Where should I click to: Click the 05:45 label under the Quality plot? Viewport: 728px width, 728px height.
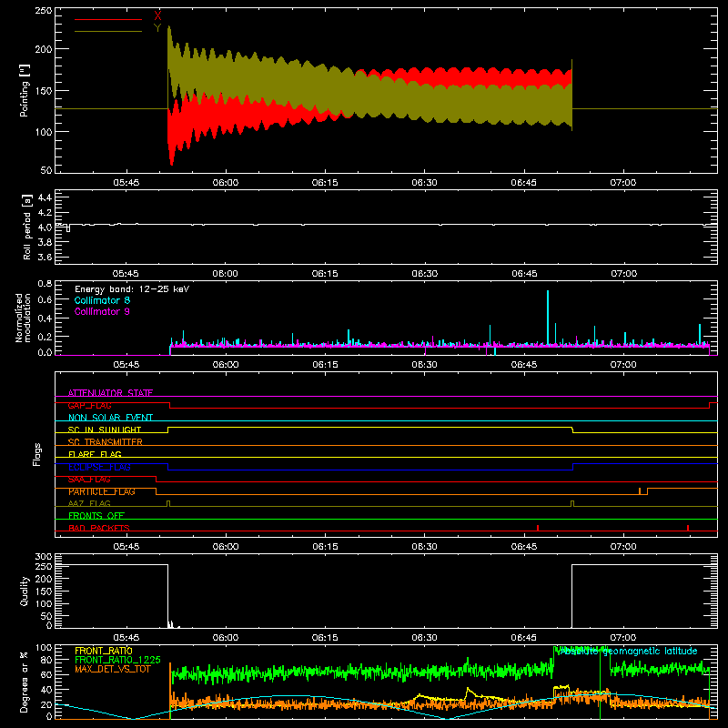[126, 638]
